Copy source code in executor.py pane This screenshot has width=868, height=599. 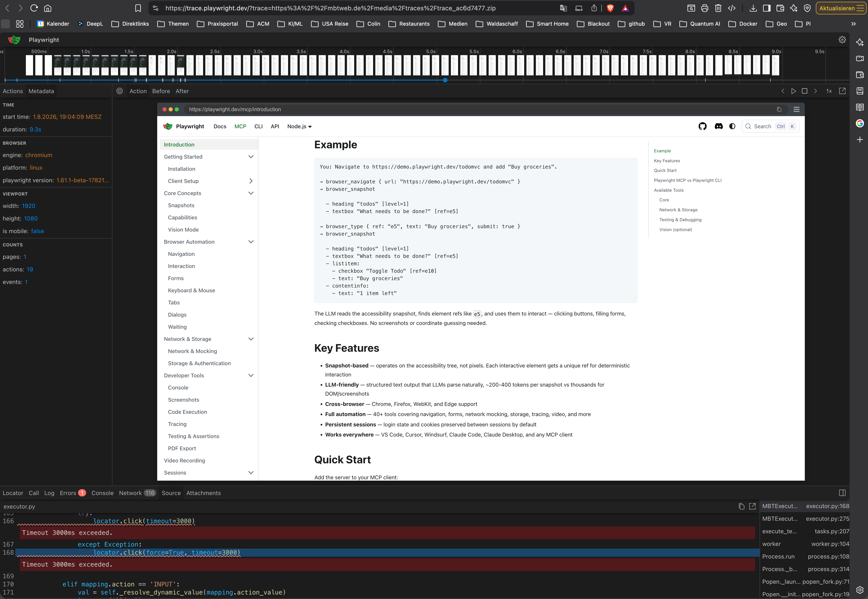tap(741, 506)
